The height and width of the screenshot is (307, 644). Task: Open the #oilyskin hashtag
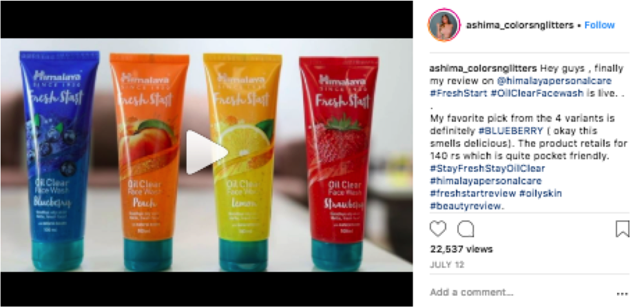coord(540,193)
